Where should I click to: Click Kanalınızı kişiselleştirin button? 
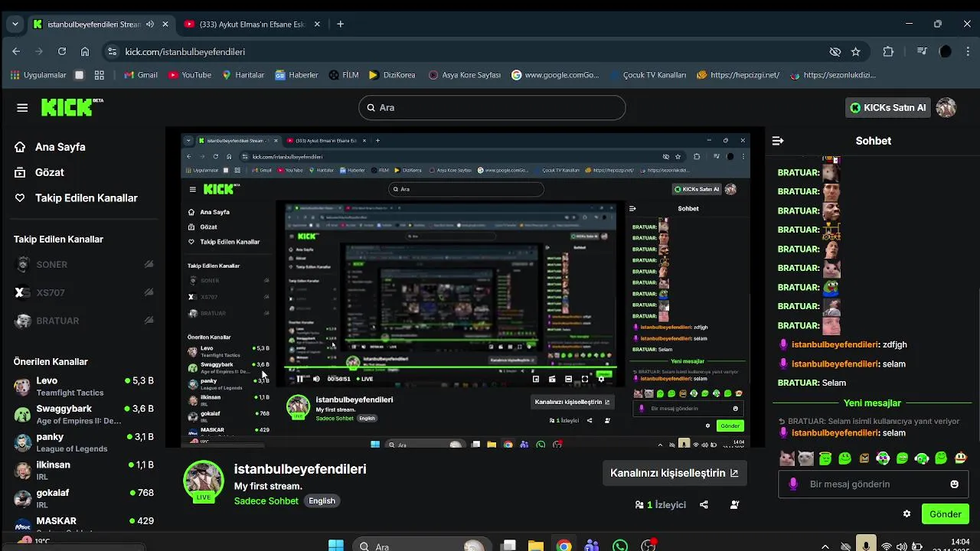tap(674, 473)
